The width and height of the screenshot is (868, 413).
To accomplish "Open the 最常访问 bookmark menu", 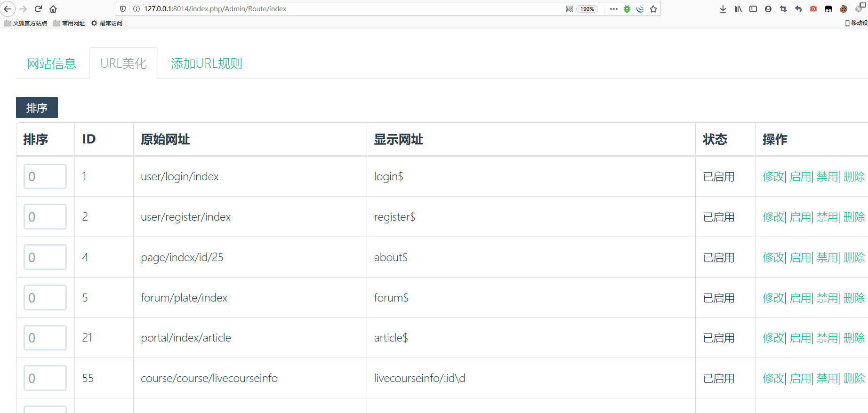I will (106, 23).
